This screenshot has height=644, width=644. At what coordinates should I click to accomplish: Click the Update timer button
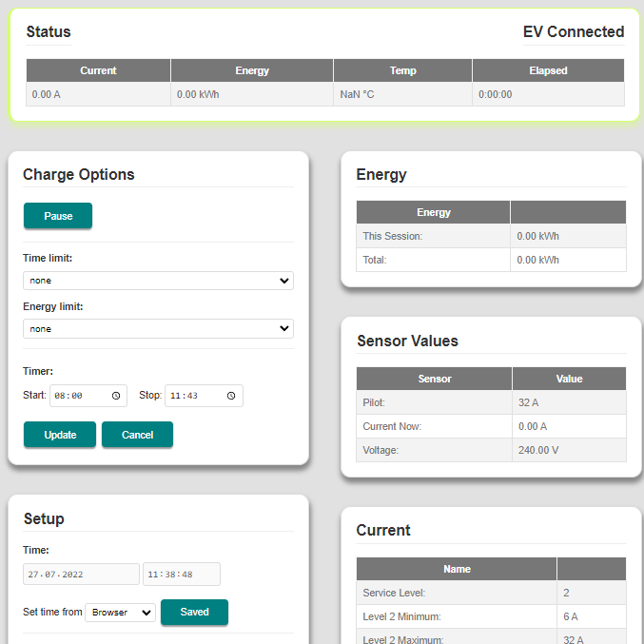tap(60, 435)
